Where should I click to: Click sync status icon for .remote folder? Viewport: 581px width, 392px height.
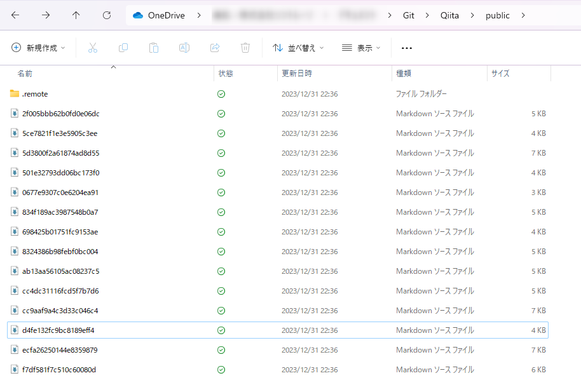pyautogui.click(x=221, y=94)
